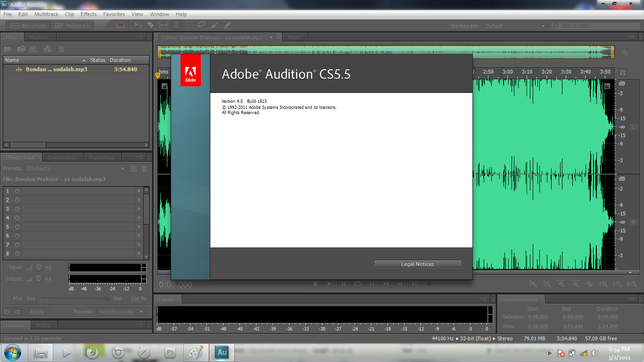644x362 pixels.
Task: Switch to the Diagnostics tab
Action: click(62, 157)
